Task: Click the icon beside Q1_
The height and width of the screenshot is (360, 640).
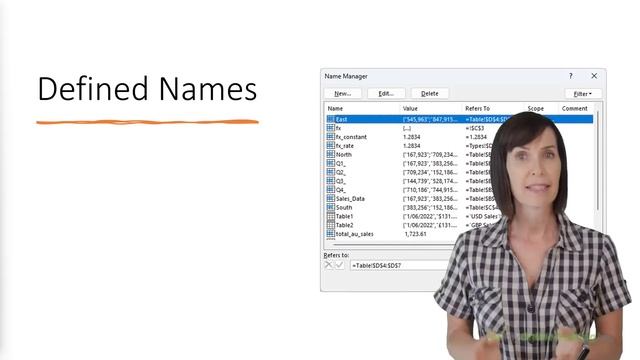Action: point(331,163)
